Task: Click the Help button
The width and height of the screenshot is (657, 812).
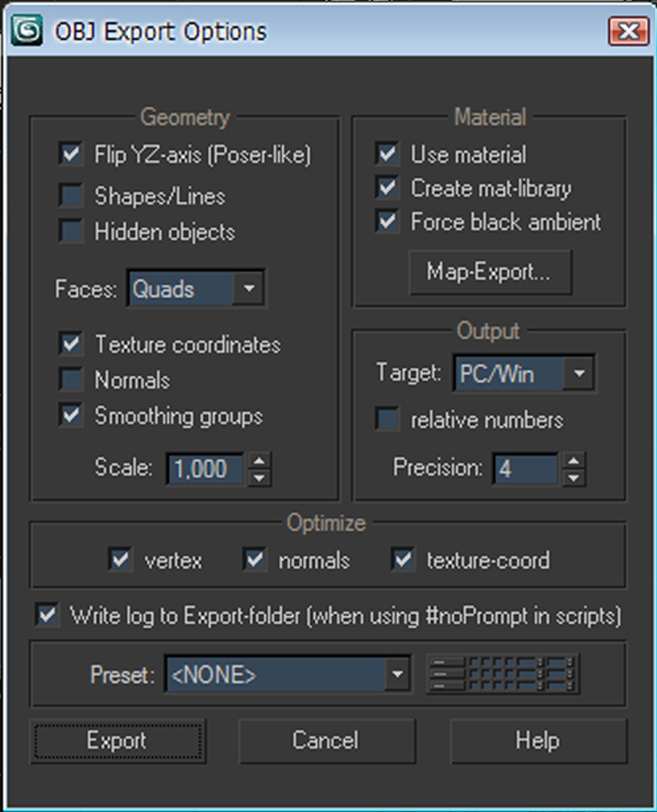Action: 537,741
